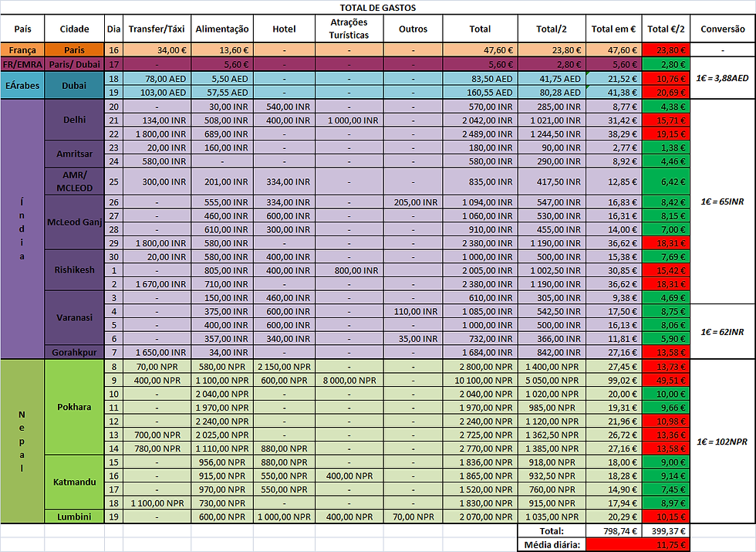Click the 'Pokhara' city cell

74,407
